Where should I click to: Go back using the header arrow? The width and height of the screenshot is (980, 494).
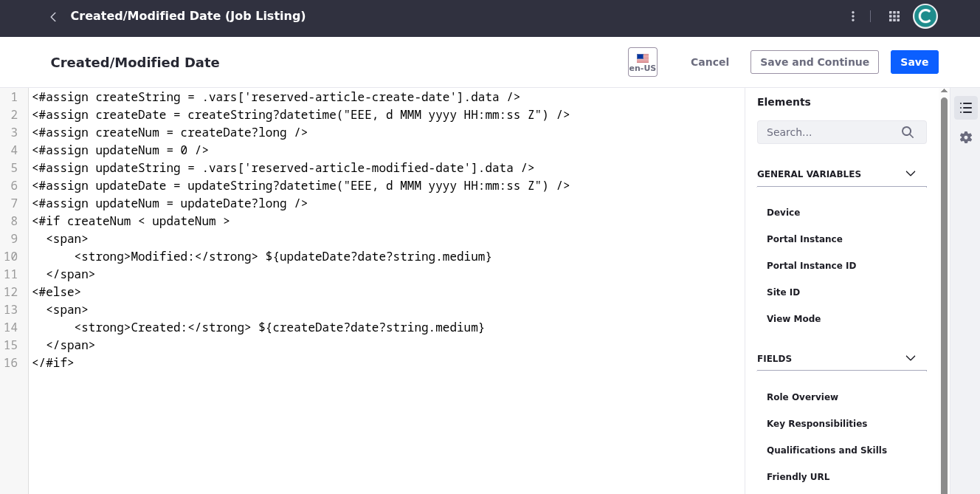pyautogui.click(x=53, y=16)
